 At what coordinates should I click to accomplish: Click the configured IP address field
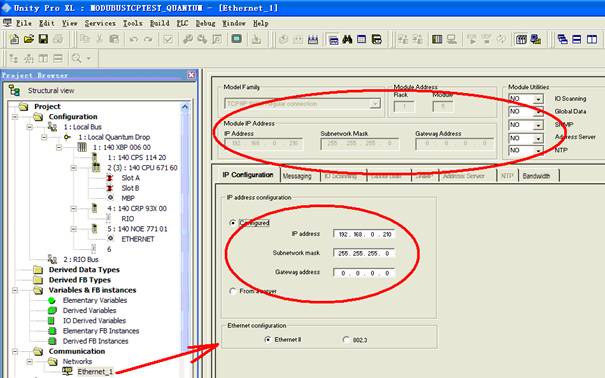pyautogui.click(x=364, y=234)
